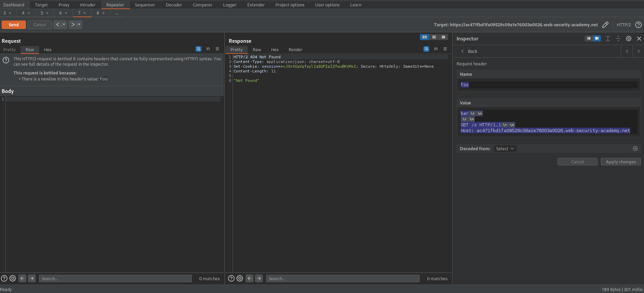Image resolution: width=644 pixels, height=293 pixels.
Task: Go to previous request search match
Action: pos(23,278)
